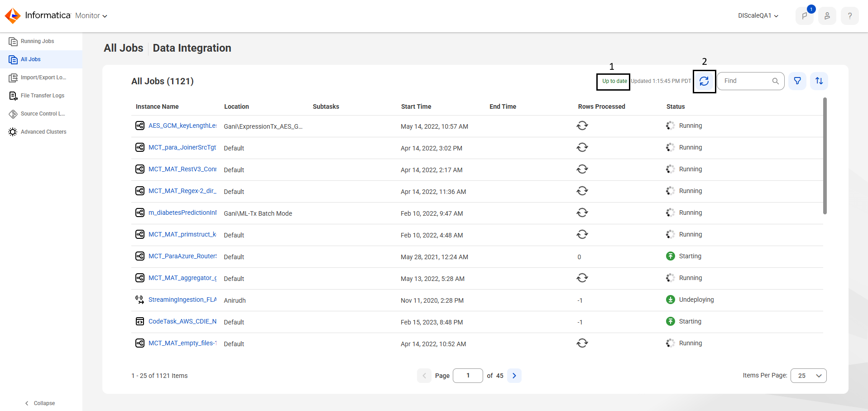Open Advanced Clusters in sidebar
The image size is (868, 411).
click(41, 132)
